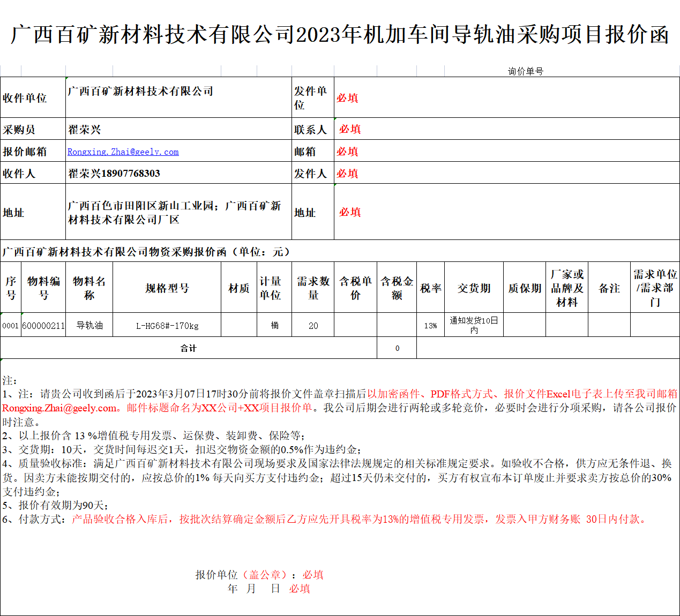Open the Rongxing.Zhai@geely.com email link

(x=123, y=152)
